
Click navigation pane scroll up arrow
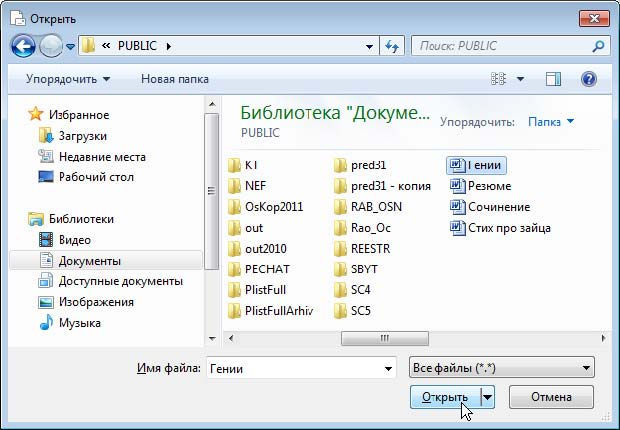[212, 104]
